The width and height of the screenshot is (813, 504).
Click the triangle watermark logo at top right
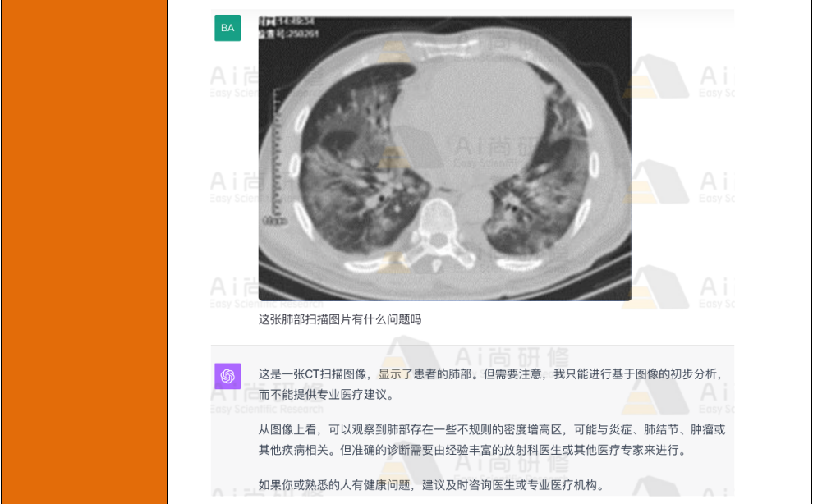[x=657, y=76]
